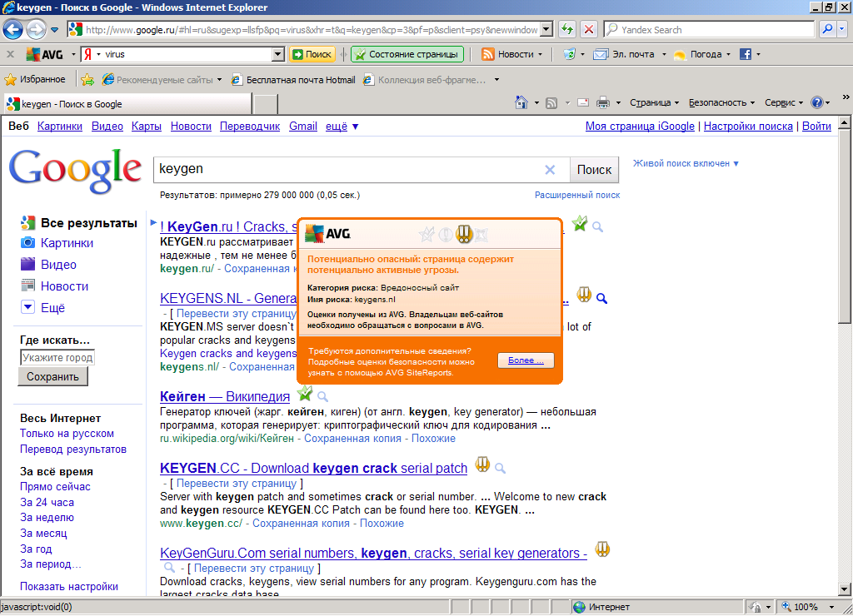Click the green Refresh page icon
This screenshot has width=853, height=616.
pyautogui.click(x=567, y=29)
